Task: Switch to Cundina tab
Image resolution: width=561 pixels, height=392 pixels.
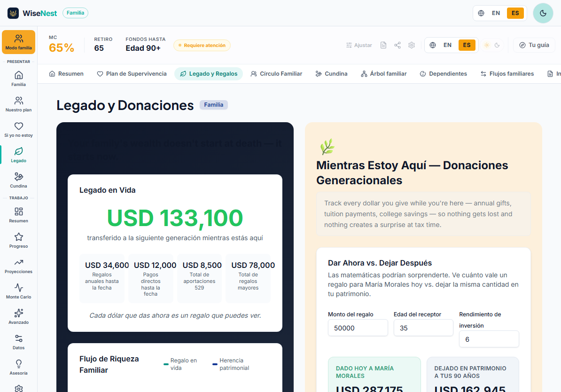Action: [x=331, y=74]
